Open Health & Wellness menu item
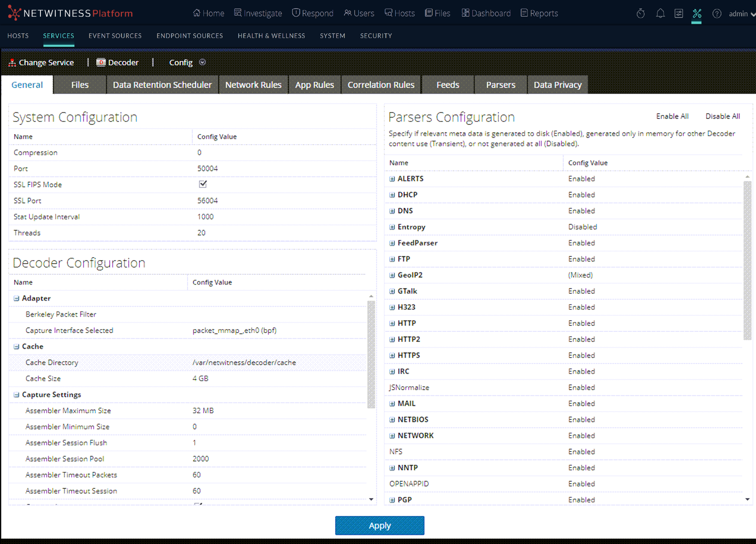756x544 pixels. pos(271,36)
